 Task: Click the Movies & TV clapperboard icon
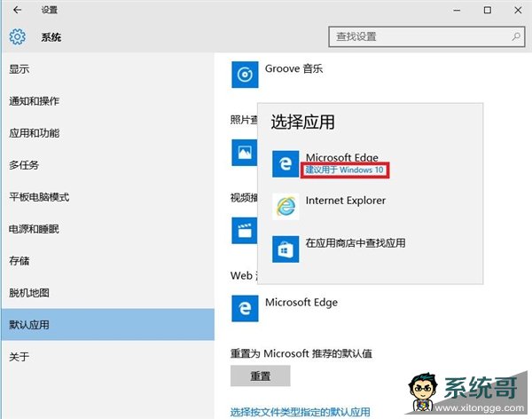(245, 231)
